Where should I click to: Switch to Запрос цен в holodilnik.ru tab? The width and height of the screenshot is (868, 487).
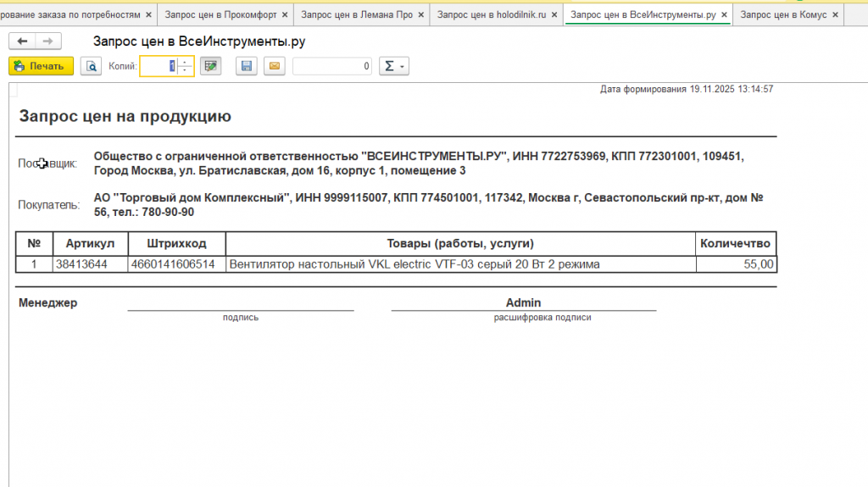coord(492,15)
